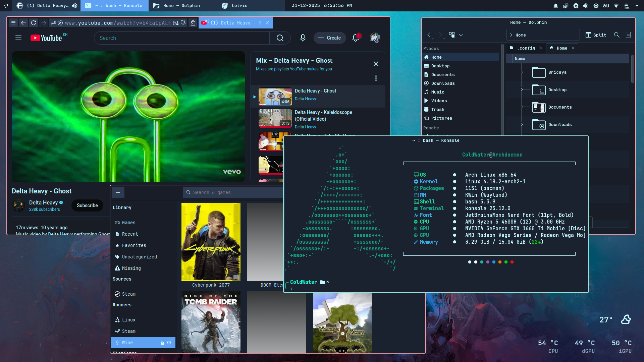
Task: Open the browser extensions puzzle icon
Action: click(x=193, y=23)
